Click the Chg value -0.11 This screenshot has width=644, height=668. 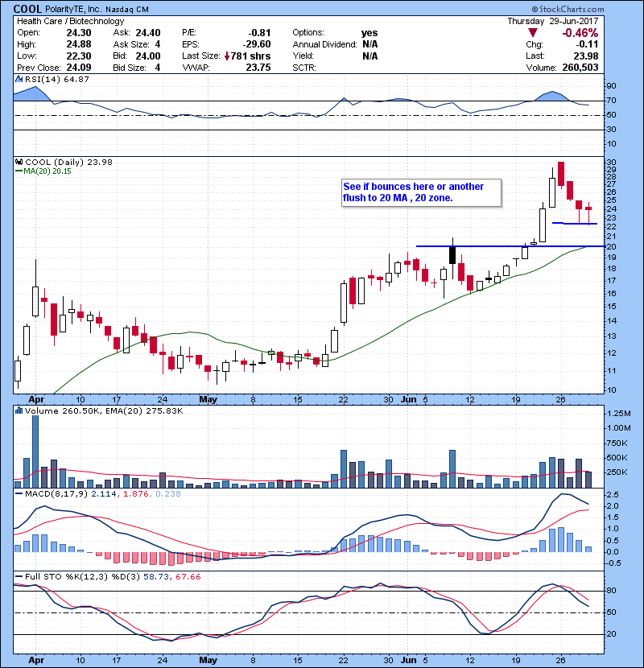point(588,44)
